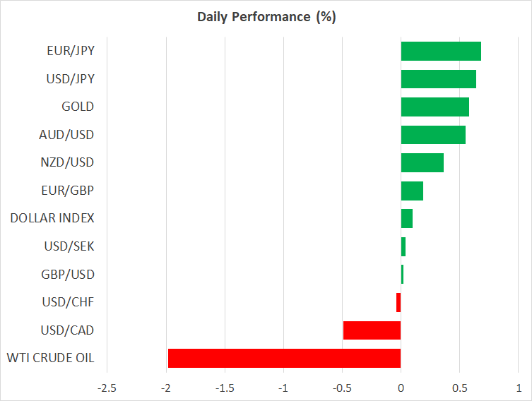The width and height of the screenshot is (532, 401).
Task: Select the GOLD performance bar
Action: (435, 107)
